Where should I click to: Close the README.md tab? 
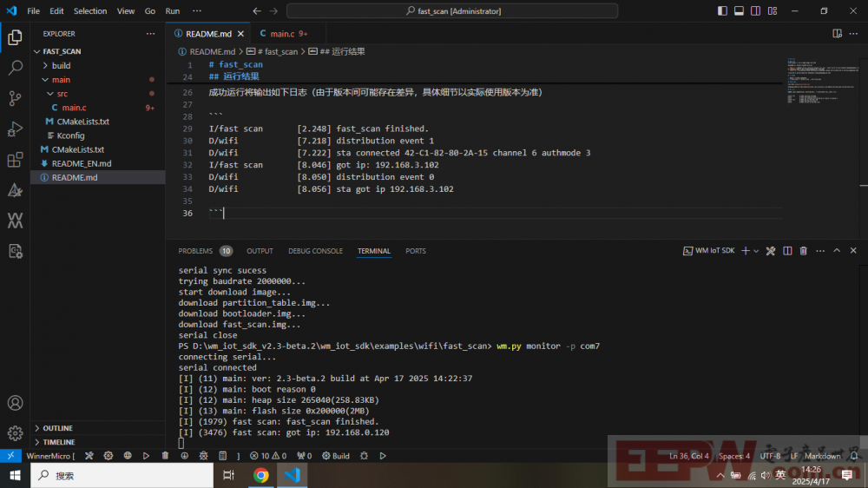(x=240, y=34)
